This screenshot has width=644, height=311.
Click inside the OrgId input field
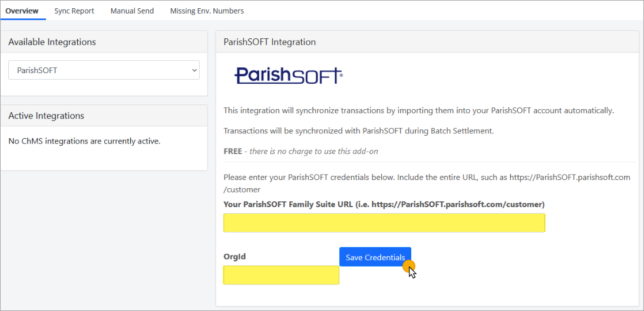click(x=281, y=275)
